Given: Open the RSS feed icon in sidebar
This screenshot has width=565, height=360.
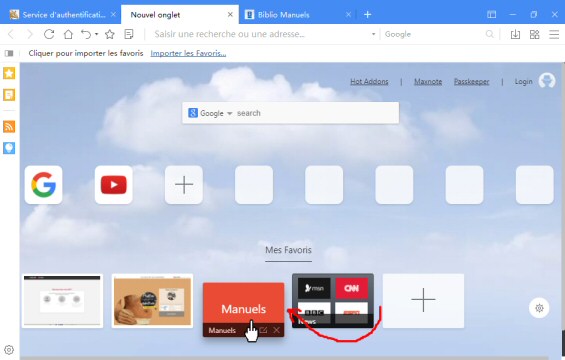Looking at the screenshot, I should (x=9, y=127).
